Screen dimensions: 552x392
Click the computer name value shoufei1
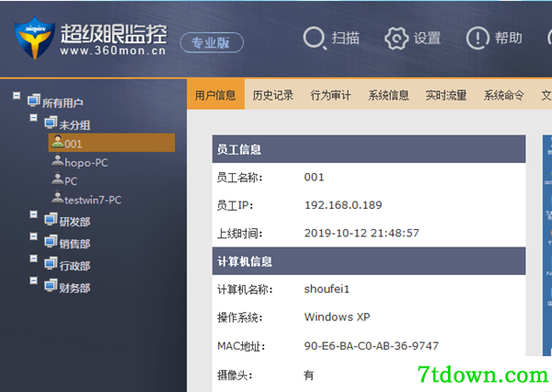(x=327, y=289)
